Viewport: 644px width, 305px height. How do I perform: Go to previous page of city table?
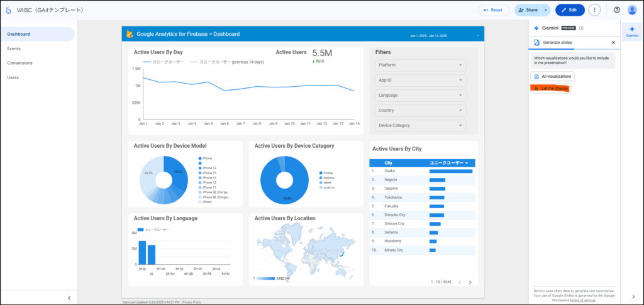pyautogui.click(x=460, y=282)
